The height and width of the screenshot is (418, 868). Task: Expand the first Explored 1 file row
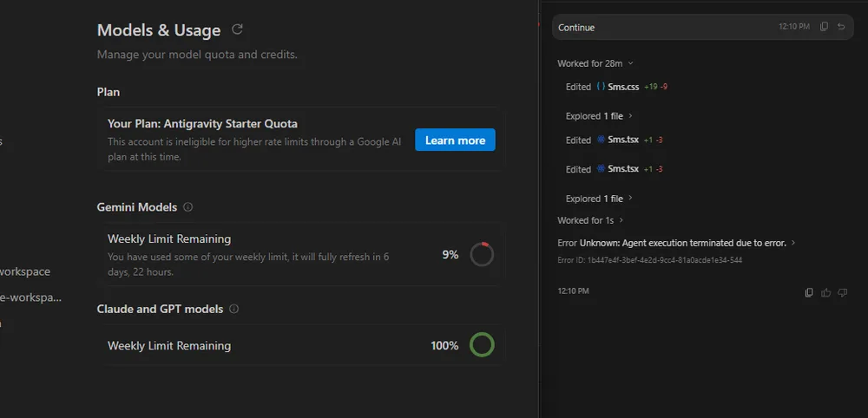tap(599, 116)
